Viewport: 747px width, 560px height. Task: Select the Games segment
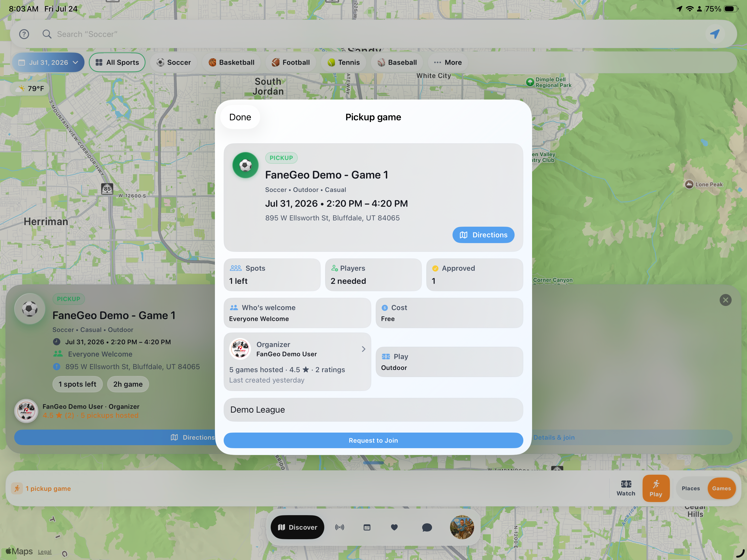[x=721, y=488]
